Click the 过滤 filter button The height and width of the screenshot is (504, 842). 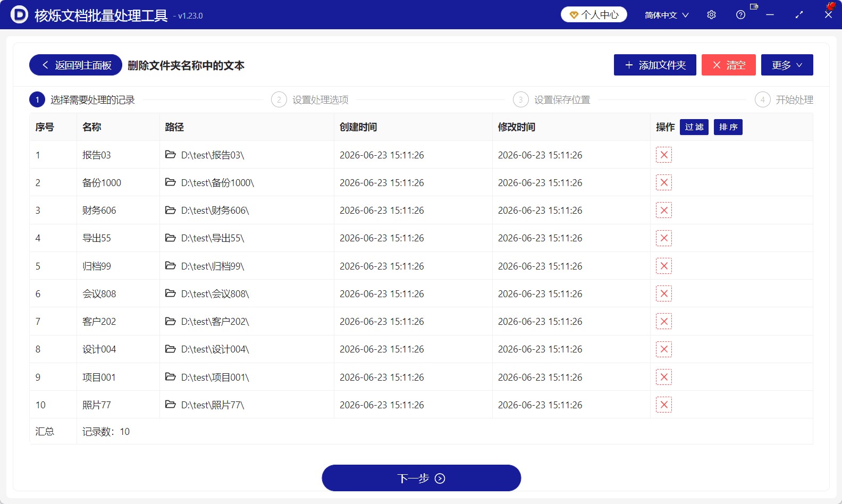point(694,127)
